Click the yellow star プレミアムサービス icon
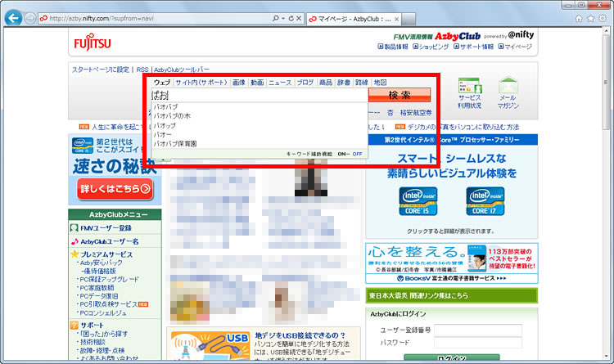 (x=74, y=254)
